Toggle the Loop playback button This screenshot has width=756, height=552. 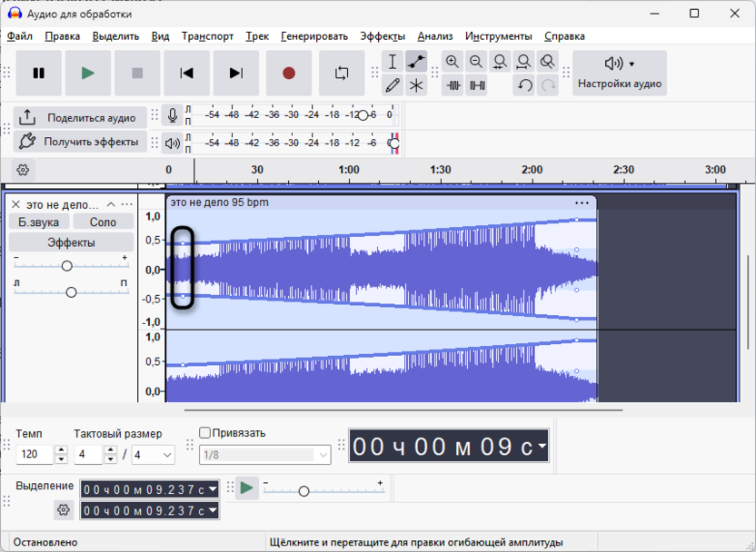(x=342, y=74)
